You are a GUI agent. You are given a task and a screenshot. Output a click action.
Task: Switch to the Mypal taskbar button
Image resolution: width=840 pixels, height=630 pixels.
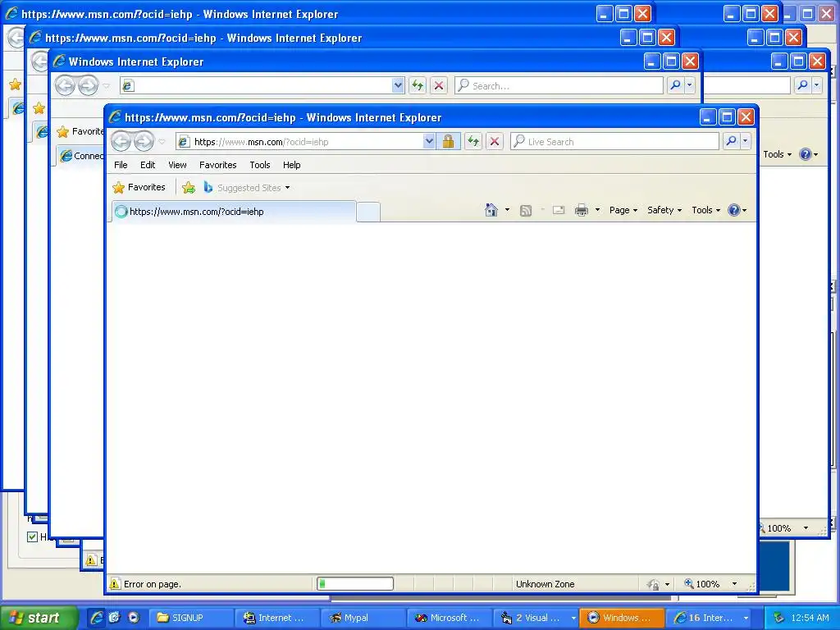(x=363, y=618)
